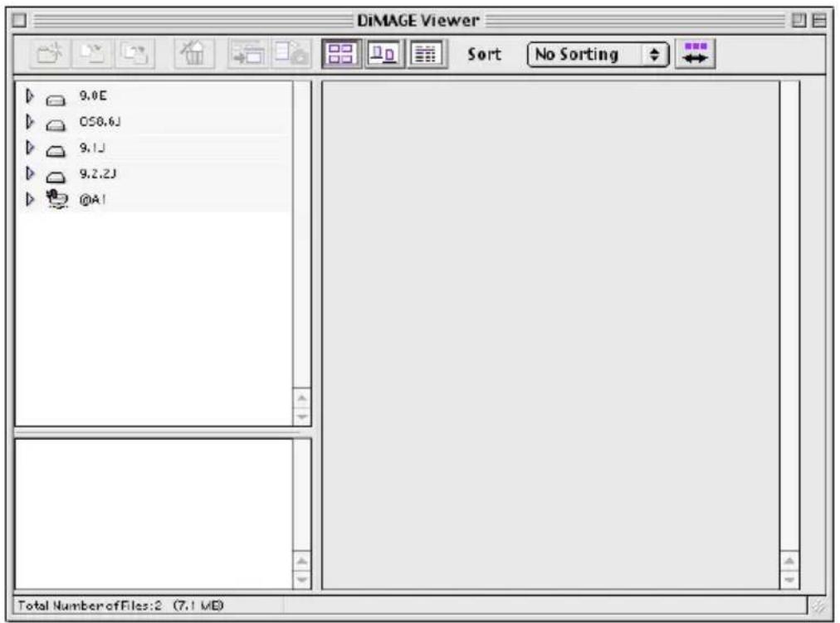Click folder tree scrollbar up arrow

pyautogui.click(x=302, y=398)
